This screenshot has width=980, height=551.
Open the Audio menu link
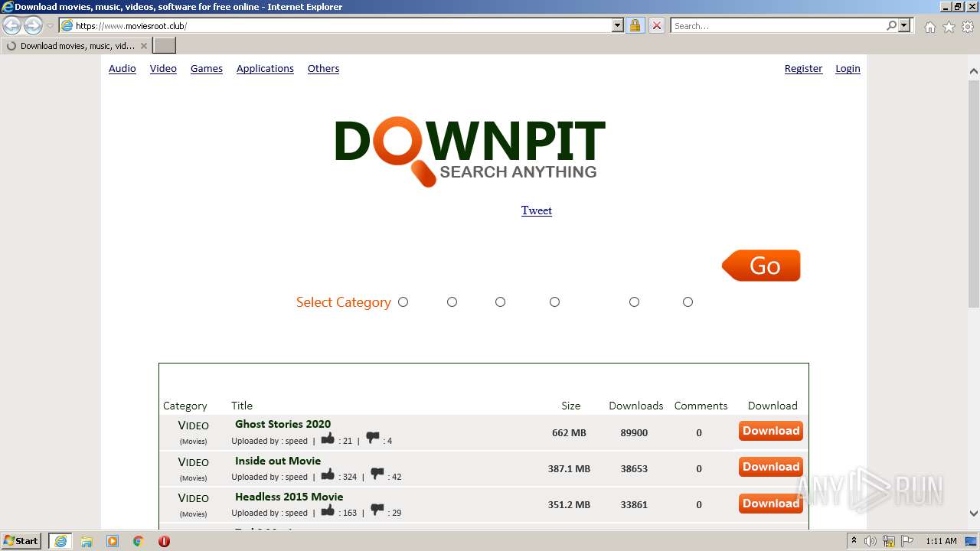click(122, 68)
